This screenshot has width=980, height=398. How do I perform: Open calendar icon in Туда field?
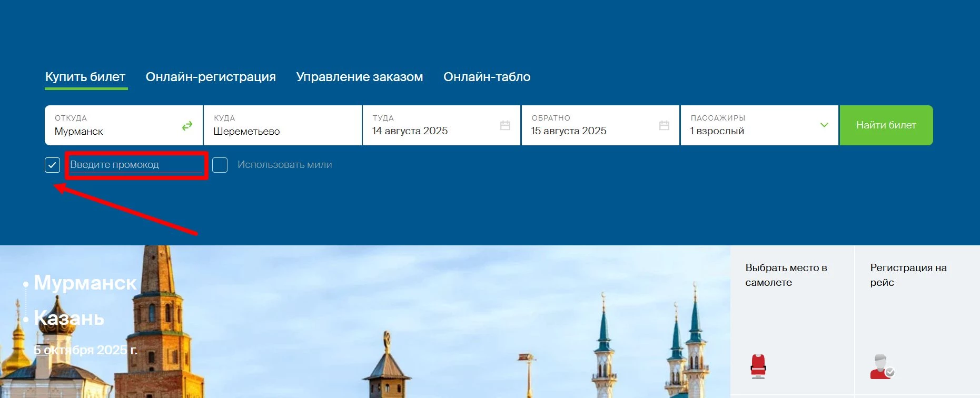(x=505, y=125)
